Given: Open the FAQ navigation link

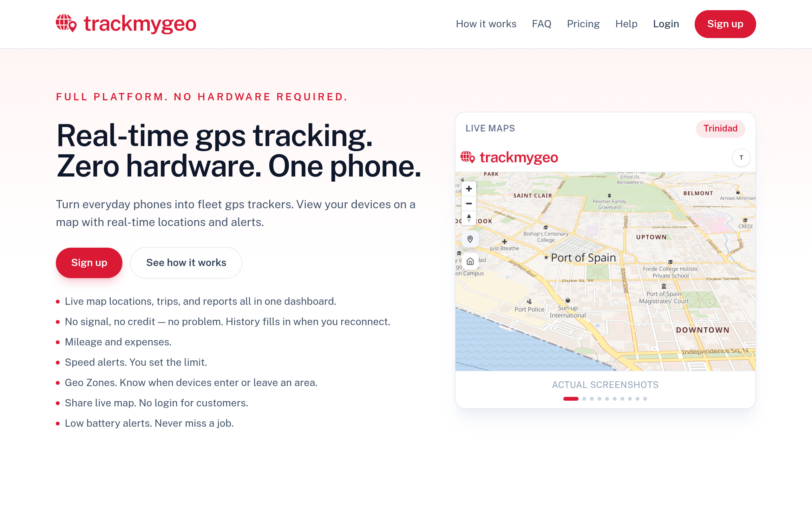Looking at the screenshot, I should (541, 24).
